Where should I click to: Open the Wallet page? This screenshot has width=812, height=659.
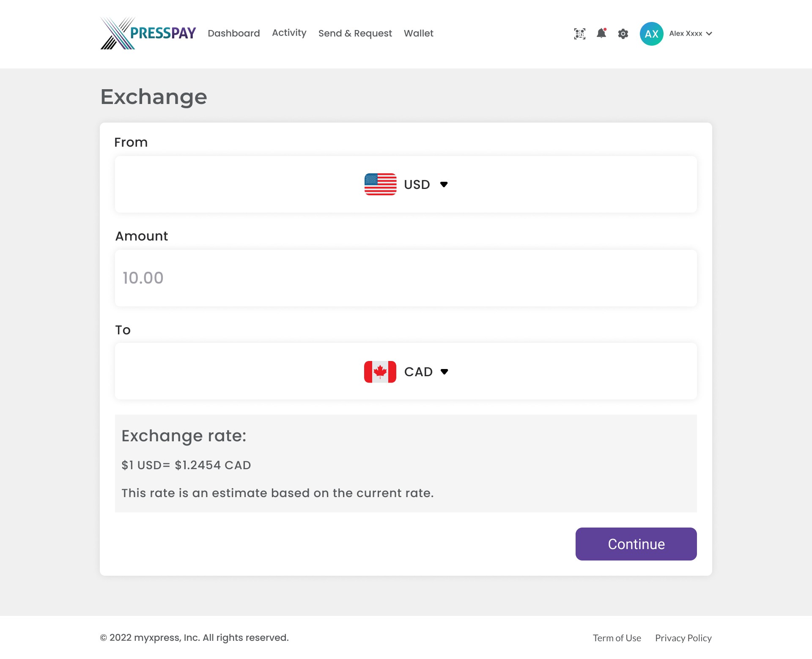click(x=419, y=33)
